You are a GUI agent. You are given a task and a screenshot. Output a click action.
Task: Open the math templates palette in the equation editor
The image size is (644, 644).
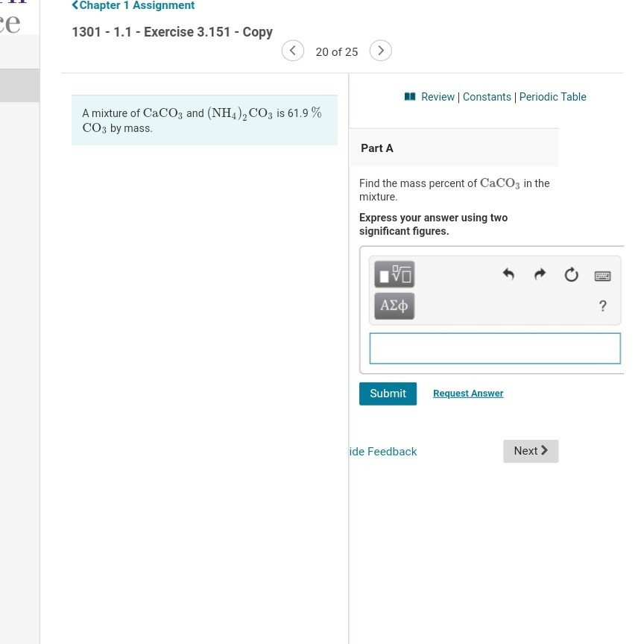coord(394,274)
